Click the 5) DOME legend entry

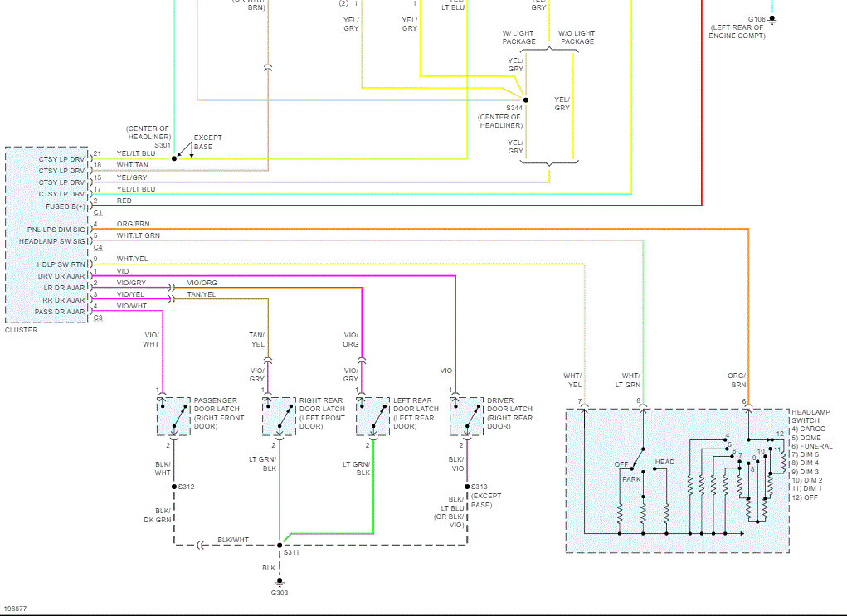point(806,438)
